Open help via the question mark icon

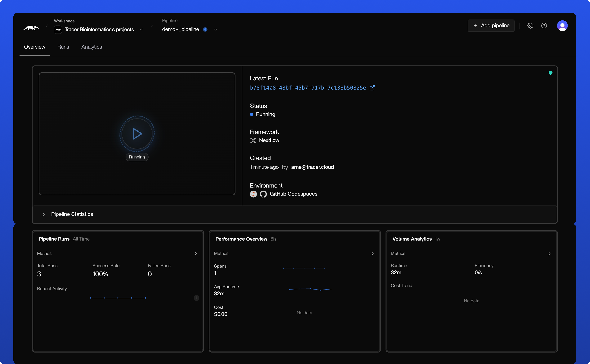[544, 26]
